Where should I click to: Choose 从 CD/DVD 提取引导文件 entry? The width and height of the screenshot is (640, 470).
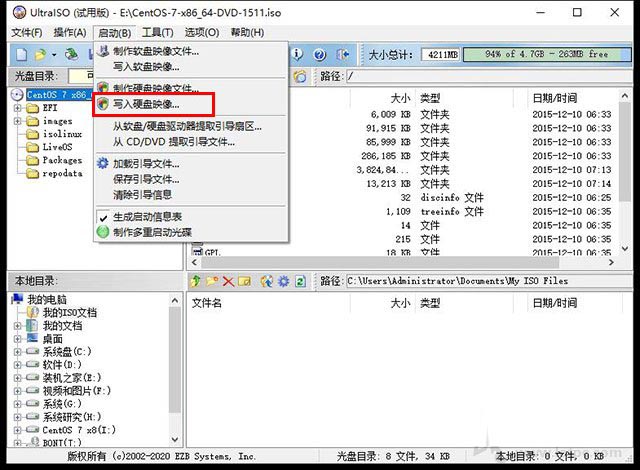point(191,142)
